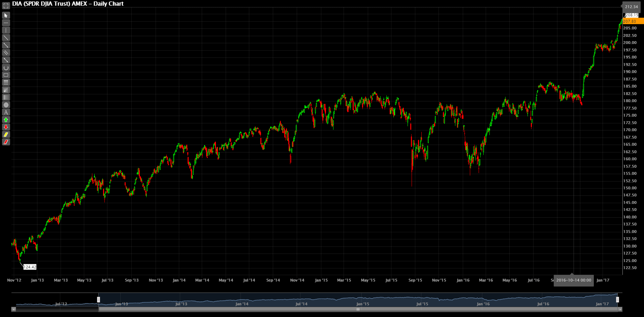Select the yellow highlighter tool

[6, 135]
